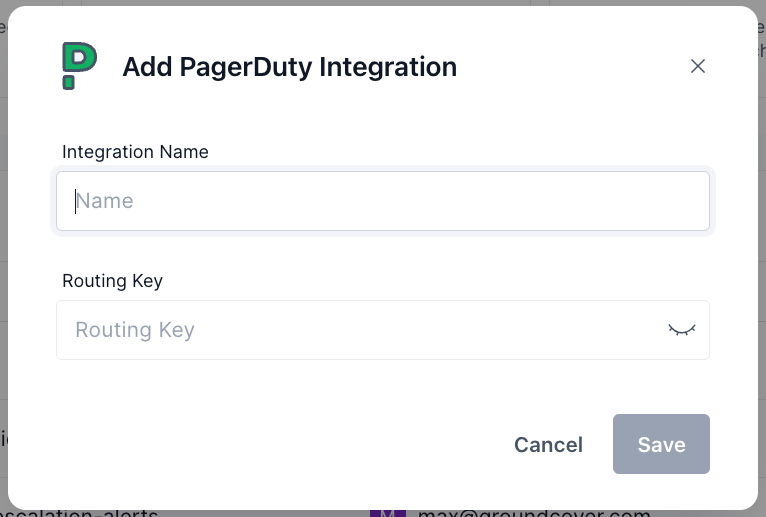
Task: Toggle Routing Key visibility eye icon
Action: coord(681,330)
